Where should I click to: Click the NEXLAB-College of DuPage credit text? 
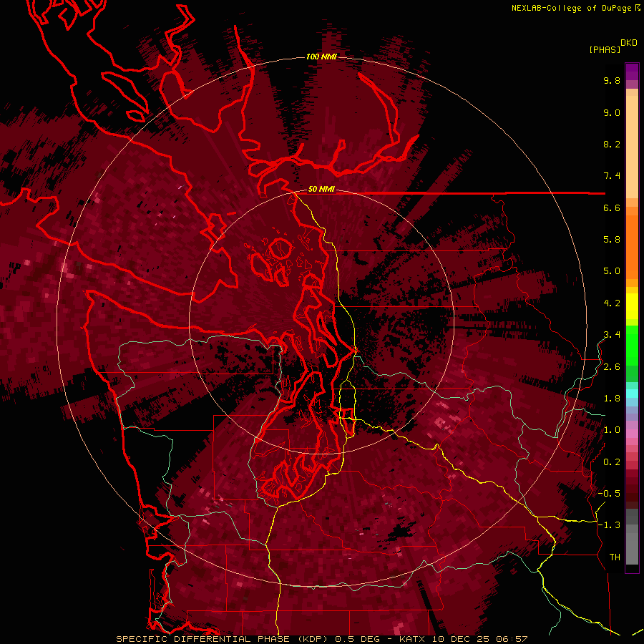tap(572, 8)
